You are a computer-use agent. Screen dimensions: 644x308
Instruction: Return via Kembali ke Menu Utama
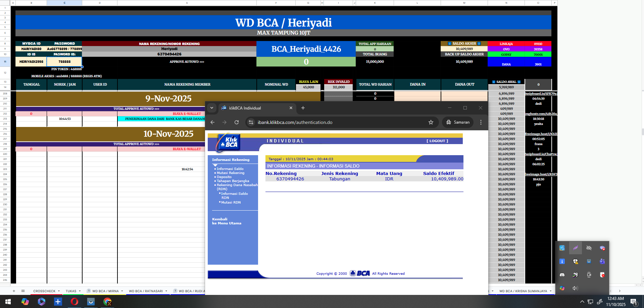click(x=227, y=221)
